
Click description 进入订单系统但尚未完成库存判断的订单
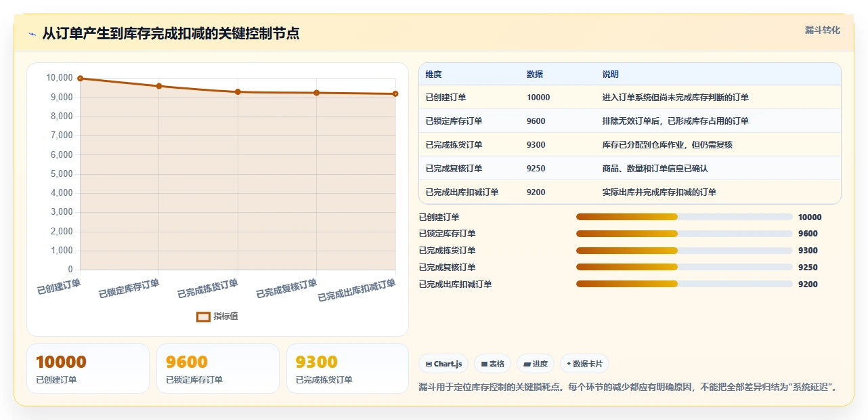676,98
